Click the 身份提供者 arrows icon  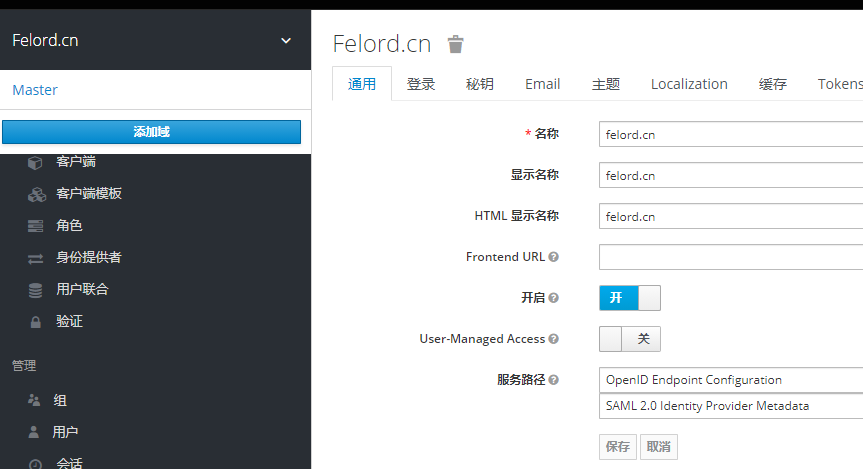pos(35,258)
